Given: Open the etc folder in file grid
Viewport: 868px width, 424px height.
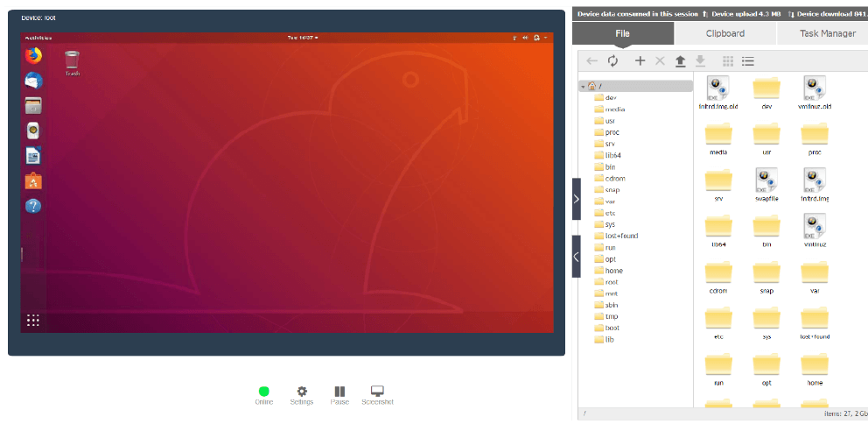Looking at the screenshot, I should 718,323.
